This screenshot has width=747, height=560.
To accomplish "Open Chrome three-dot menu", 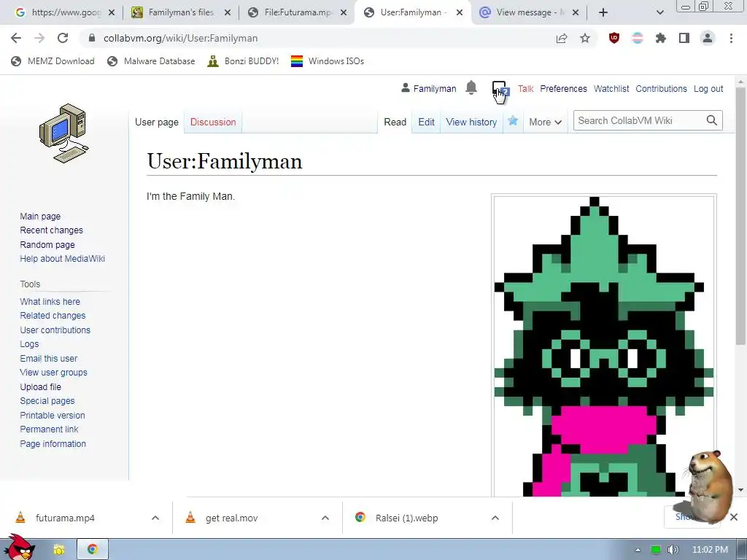I will tap(731, 38).
